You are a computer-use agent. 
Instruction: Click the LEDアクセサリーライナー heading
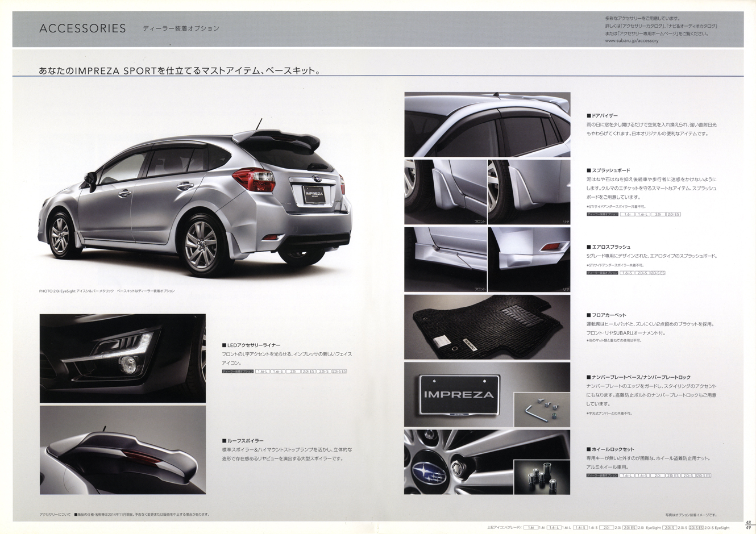[251, 345]
